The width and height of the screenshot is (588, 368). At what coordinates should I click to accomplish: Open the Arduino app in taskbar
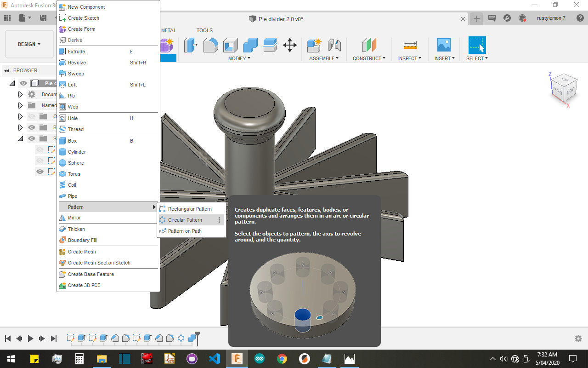tap(260, 358)
